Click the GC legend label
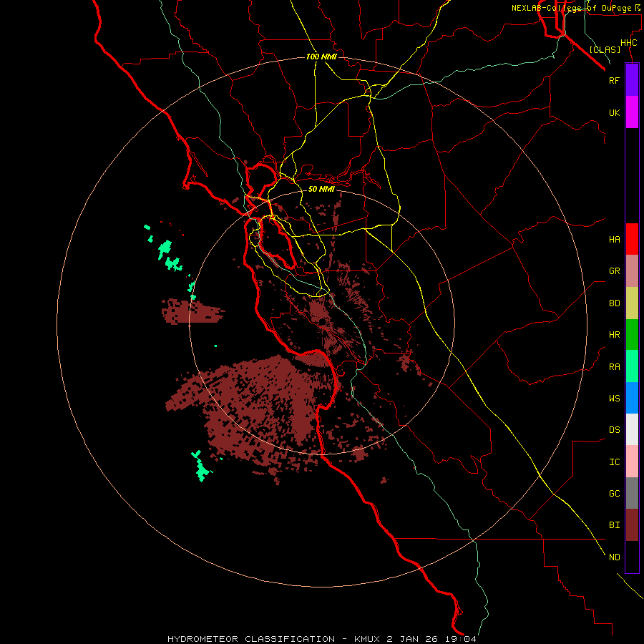Screen dimensions: 644x644 pyautogui.click(x=614, y=494)
